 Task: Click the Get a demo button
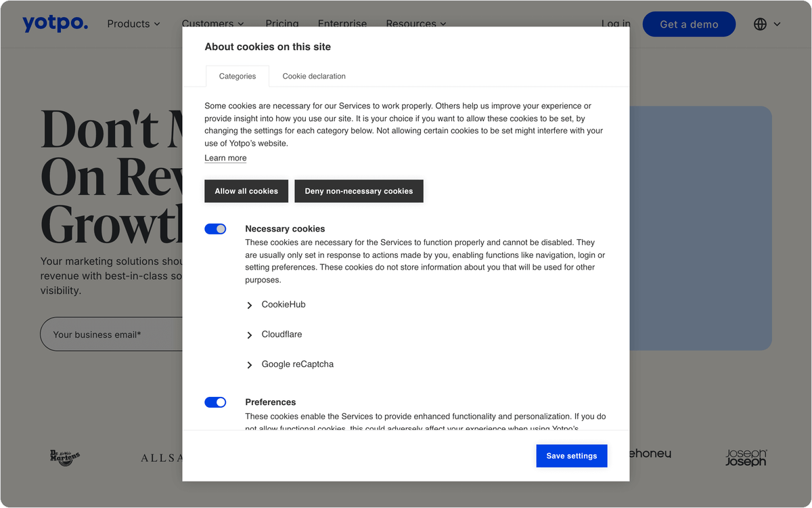pyautogui.click(x=689, y=24)
